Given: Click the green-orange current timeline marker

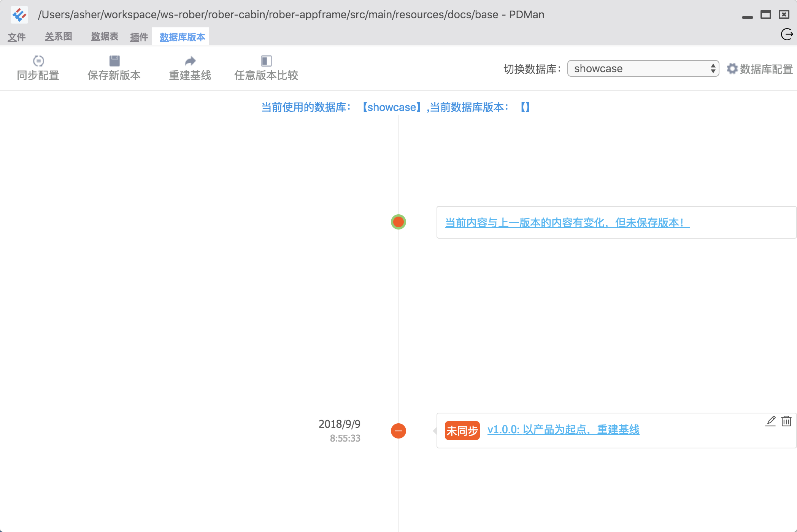Looking at the screenshot, I should [398, 222].
